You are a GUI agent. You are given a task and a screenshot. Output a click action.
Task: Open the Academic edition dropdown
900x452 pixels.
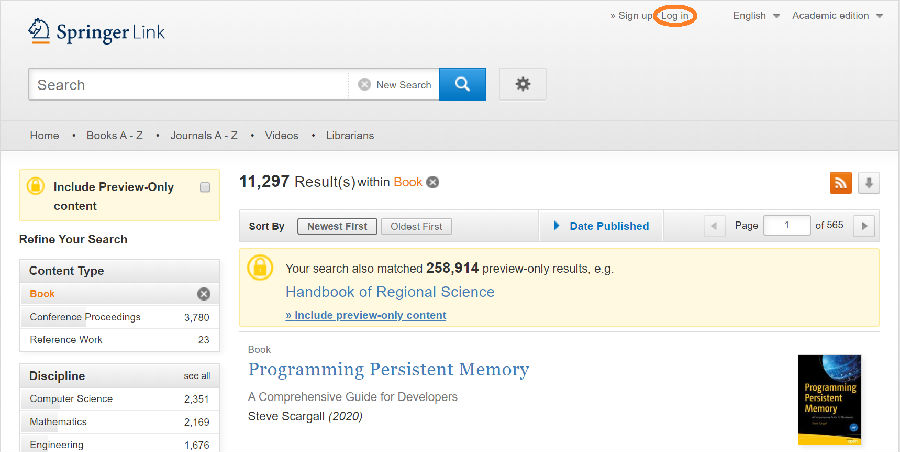837,16
